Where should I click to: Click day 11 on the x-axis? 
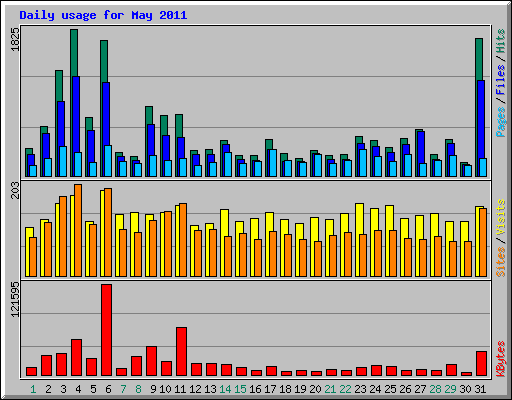click(x=180, y=389)
